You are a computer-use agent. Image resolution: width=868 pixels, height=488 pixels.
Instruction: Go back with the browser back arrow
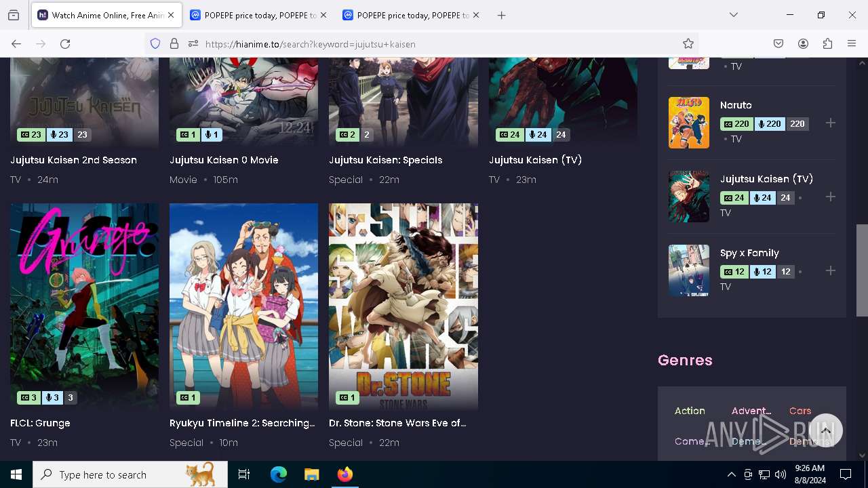pyautogui.click(x=16, y=44)
